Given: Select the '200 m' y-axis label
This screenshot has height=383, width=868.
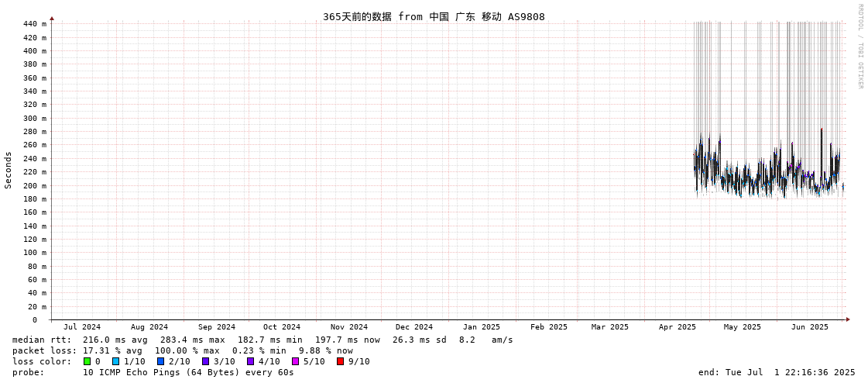Looking at the screenshot, I should [35, 185].
